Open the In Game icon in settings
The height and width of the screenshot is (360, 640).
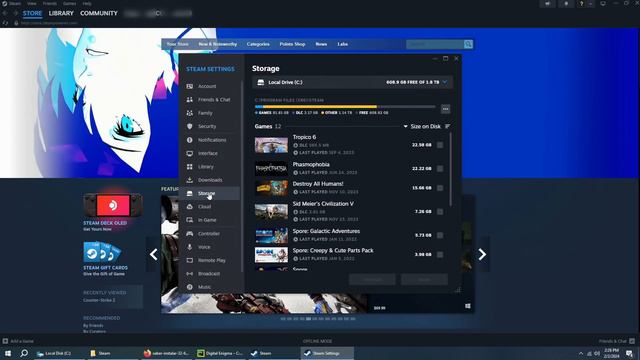point(190,220)
